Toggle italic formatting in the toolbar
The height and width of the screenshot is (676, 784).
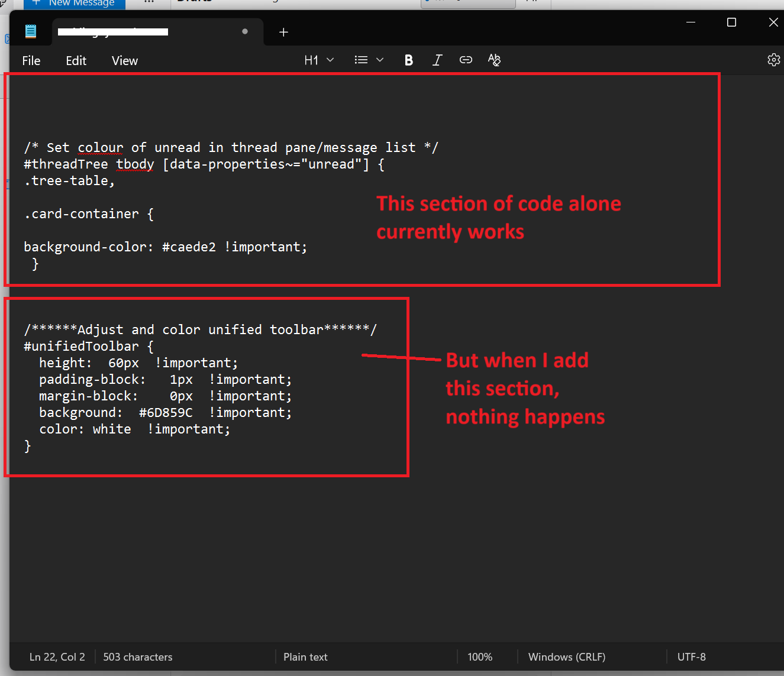(x=437, y=60)
